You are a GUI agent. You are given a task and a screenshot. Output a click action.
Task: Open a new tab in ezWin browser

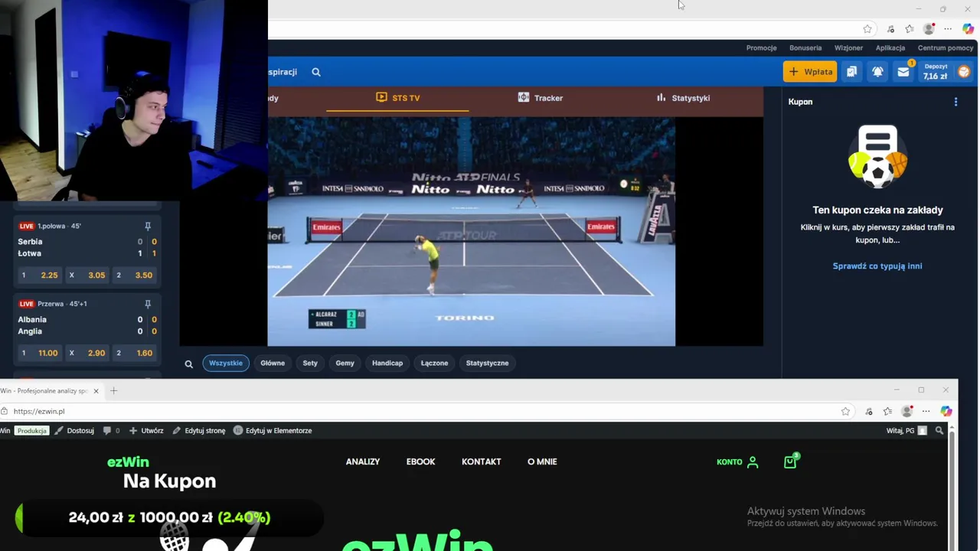pos(113,391)
